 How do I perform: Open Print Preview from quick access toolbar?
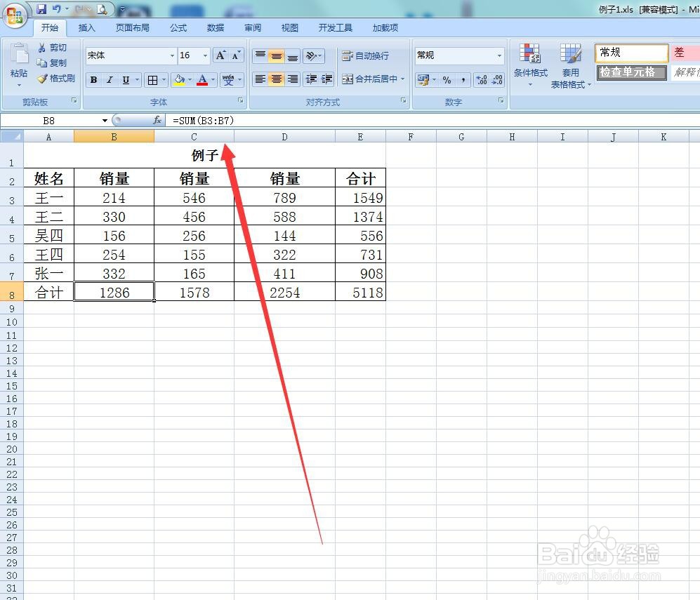pyautogui.click(x=102, y=9)
